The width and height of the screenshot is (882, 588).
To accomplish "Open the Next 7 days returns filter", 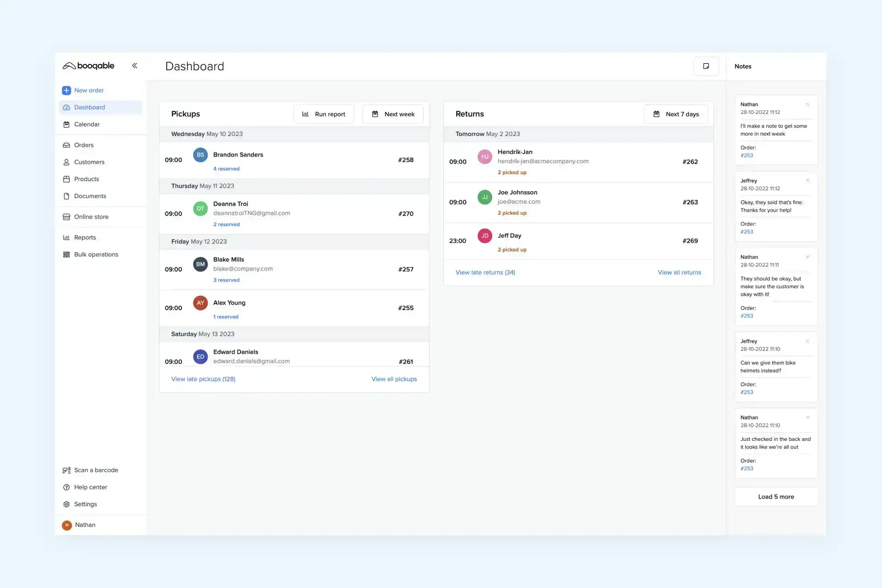I will tap(676, 114).
